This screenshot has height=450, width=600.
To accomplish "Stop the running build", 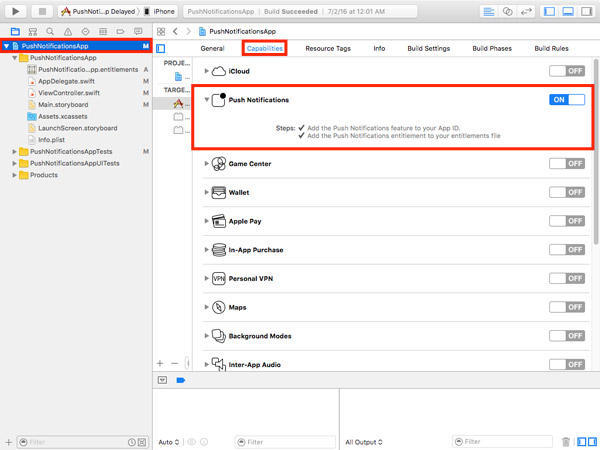I will 42,11.
